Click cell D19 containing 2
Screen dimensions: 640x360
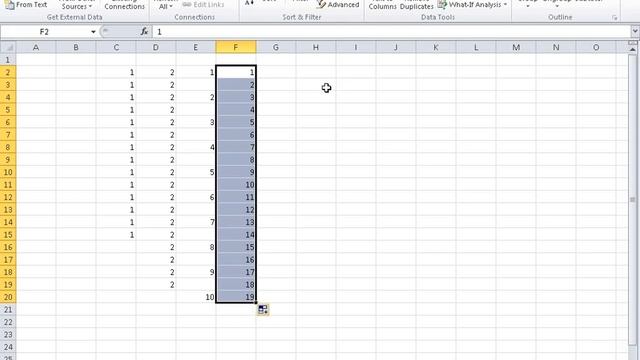pyautogui.click(x=156, y=284)
